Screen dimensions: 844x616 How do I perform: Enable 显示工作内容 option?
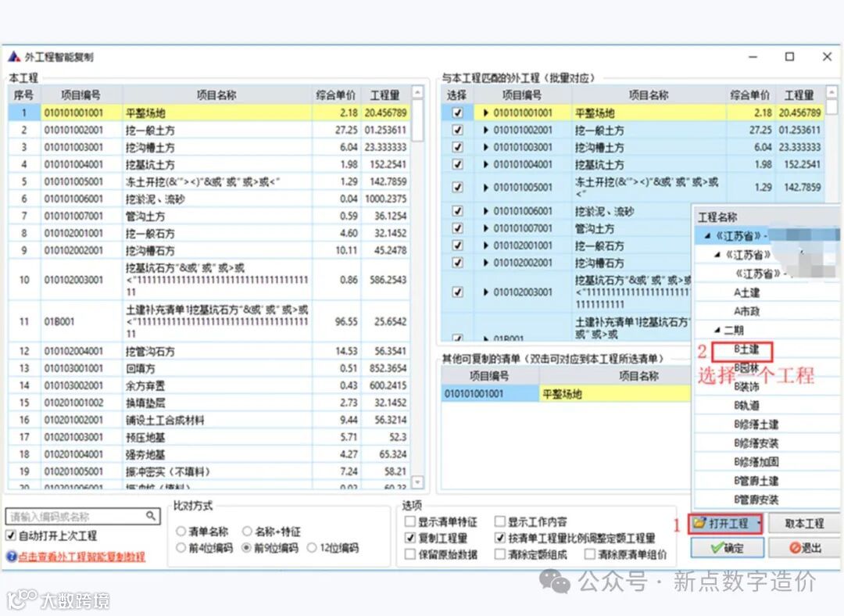pos(499,521)
